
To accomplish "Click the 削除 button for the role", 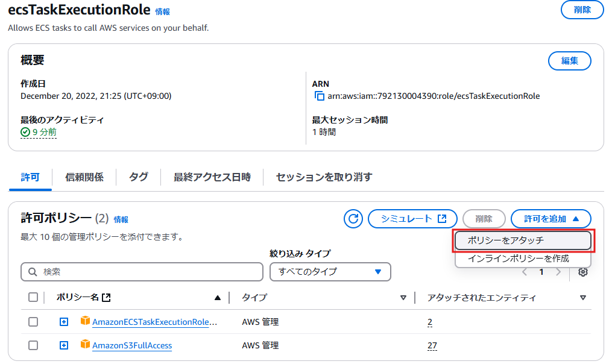I will (x=582, y=10).
